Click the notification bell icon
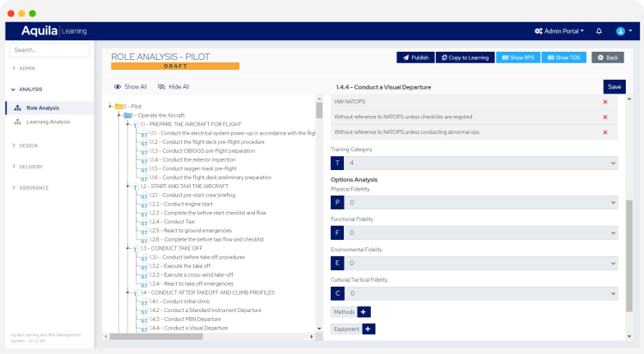 [599, 31]
